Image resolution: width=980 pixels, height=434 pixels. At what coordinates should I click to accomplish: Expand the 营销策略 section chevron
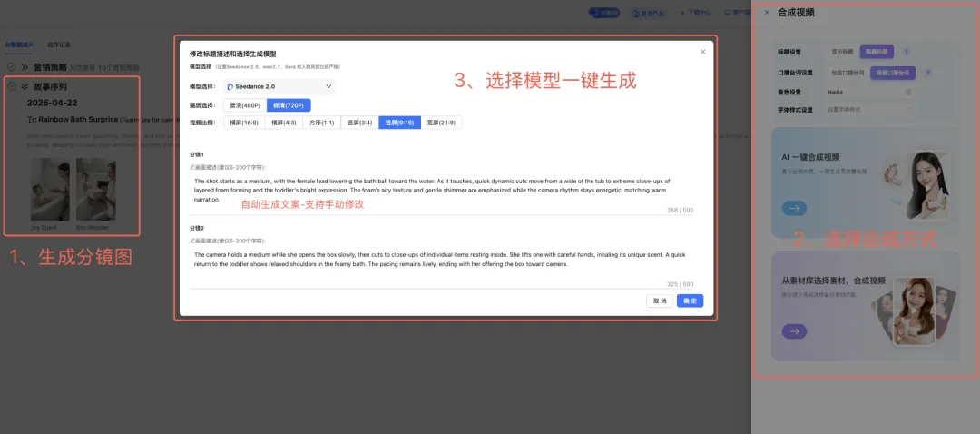pyautogui.click(x=24, y=67)
